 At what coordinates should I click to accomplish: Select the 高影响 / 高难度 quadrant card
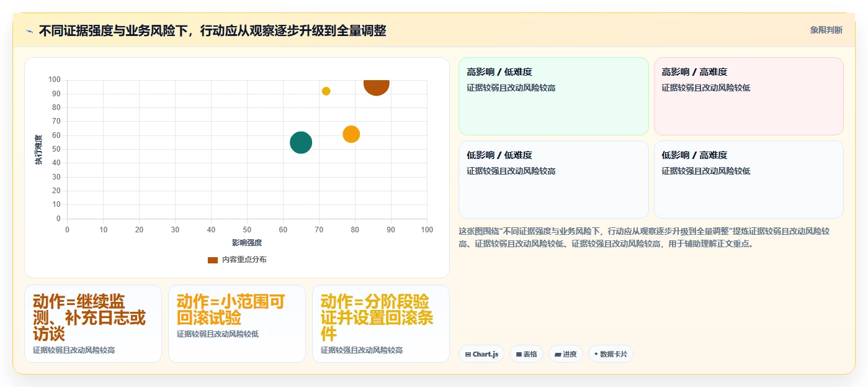(x=748, y=96)
